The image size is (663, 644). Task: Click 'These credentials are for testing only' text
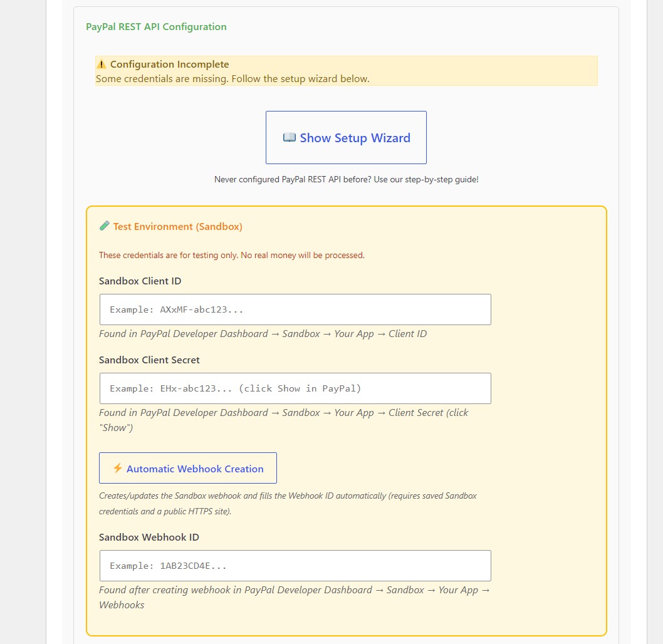[x=232, y=255]
